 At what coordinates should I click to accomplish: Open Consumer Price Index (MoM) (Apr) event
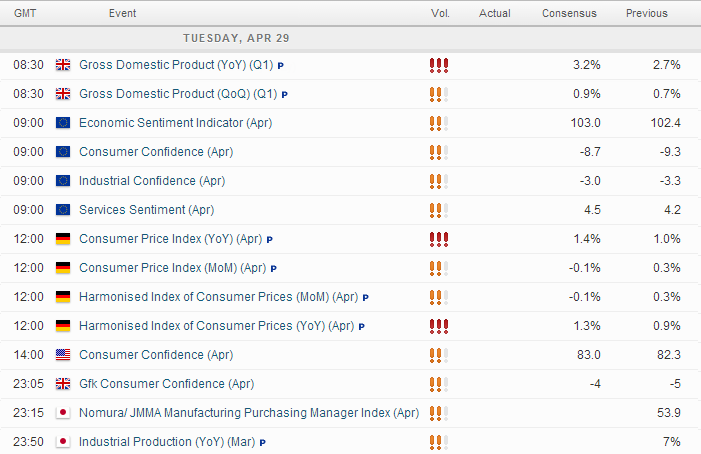tap(172, 268)
